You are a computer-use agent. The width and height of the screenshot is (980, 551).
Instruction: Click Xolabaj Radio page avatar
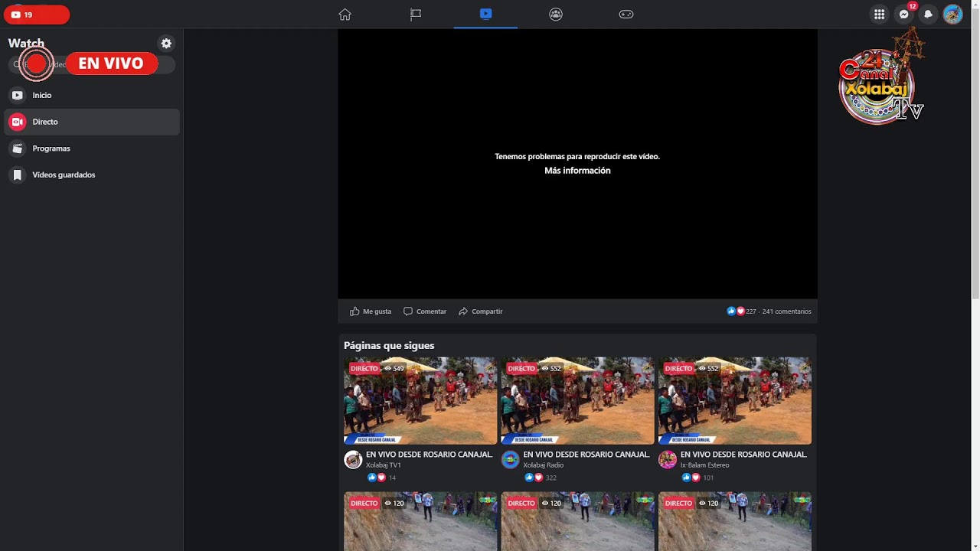click(510, 459)
